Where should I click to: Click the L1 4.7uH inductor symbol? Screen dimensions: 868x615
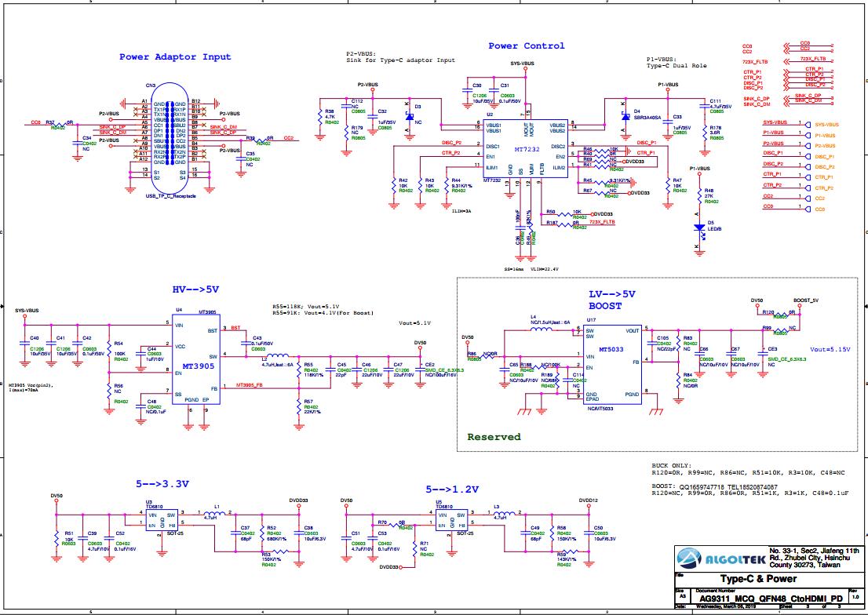[214, 513]
